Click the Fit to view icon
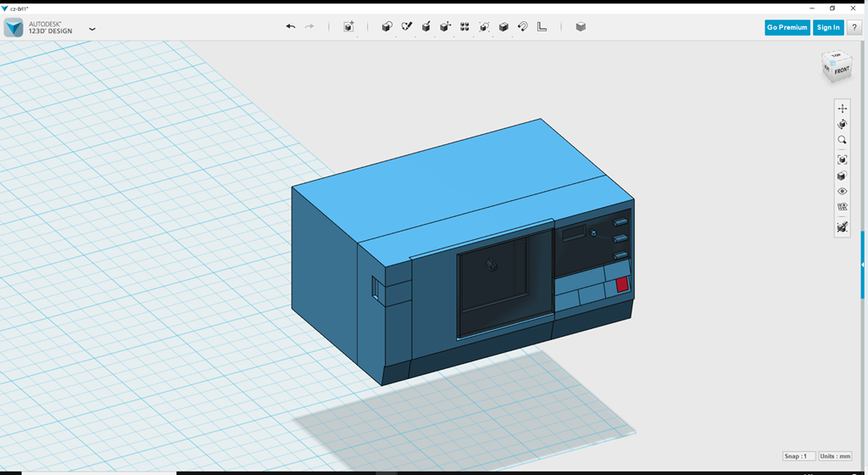Image resolution: width=868 pixels, height=475 pixels. (842, 159)
